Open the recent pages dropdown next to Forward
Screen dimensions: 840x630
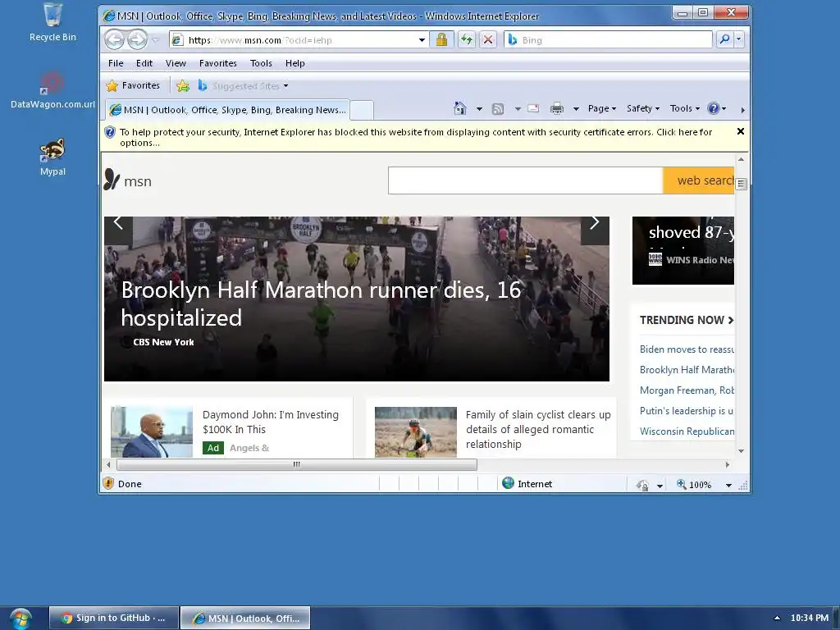[156, 40]
